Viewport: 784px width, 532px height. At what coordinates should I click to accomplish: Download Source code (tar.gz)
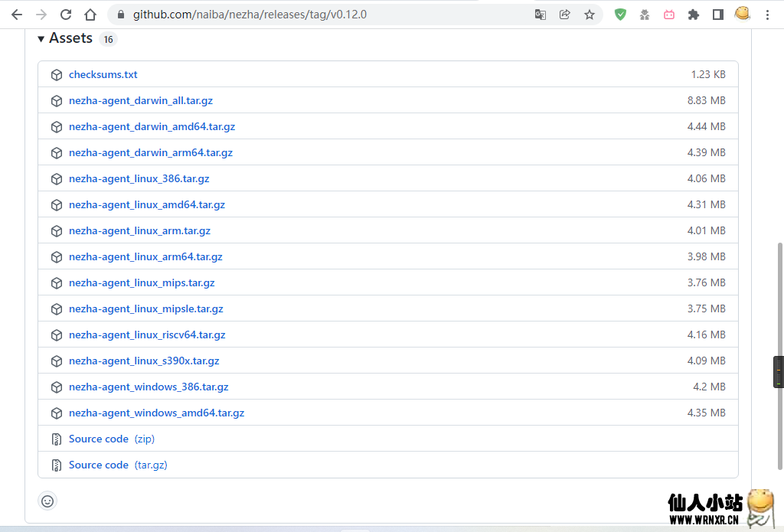click(118, 465)
